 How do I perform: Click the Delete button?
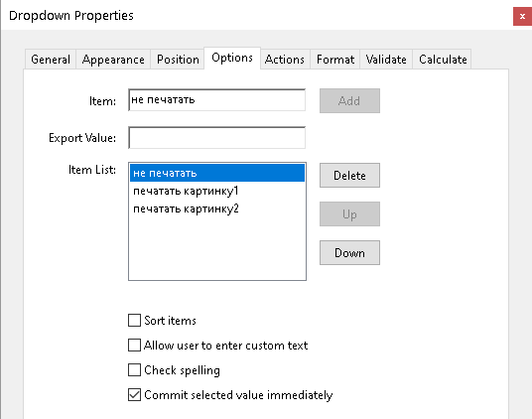349,176
